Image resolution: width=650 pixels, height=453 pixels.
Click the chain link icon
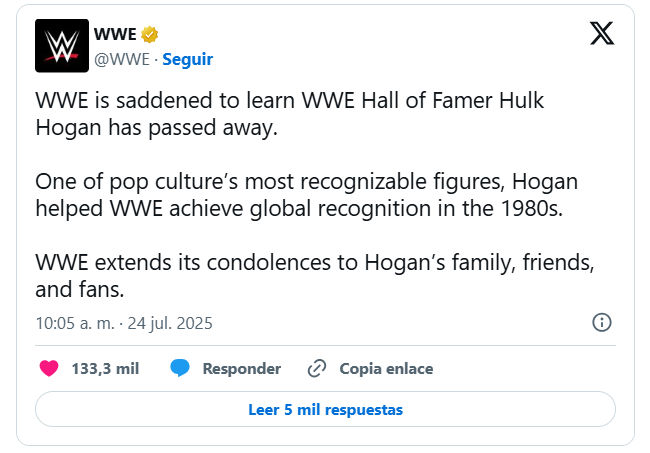(317, 368)
